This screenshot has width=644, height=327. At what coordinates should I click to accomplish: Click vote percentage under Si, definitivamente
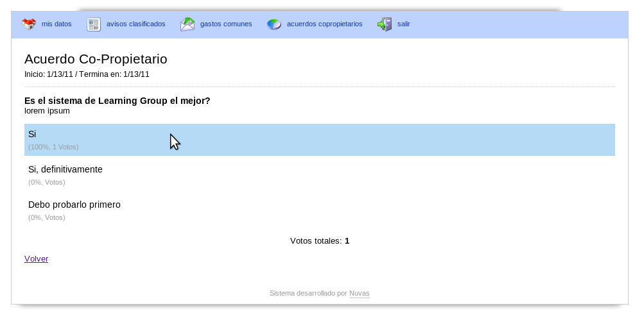pyautogui.click(x=46, y=182)
